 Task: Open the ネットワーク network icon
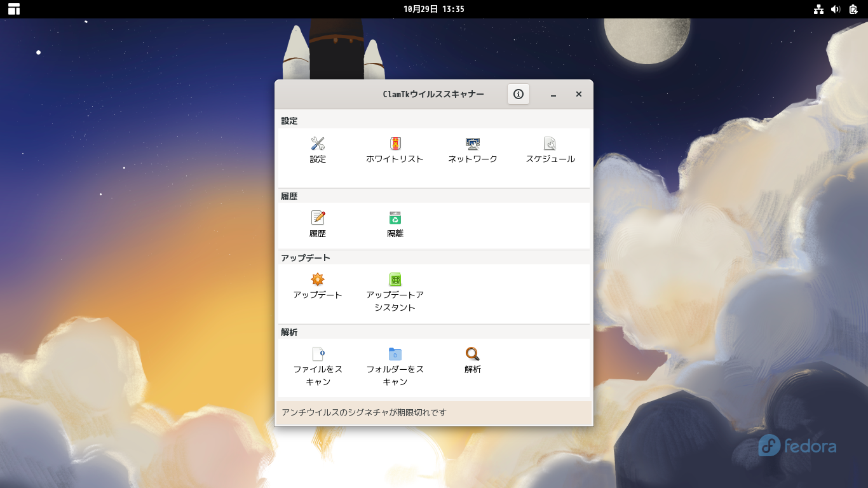click(x=473, y=144)
